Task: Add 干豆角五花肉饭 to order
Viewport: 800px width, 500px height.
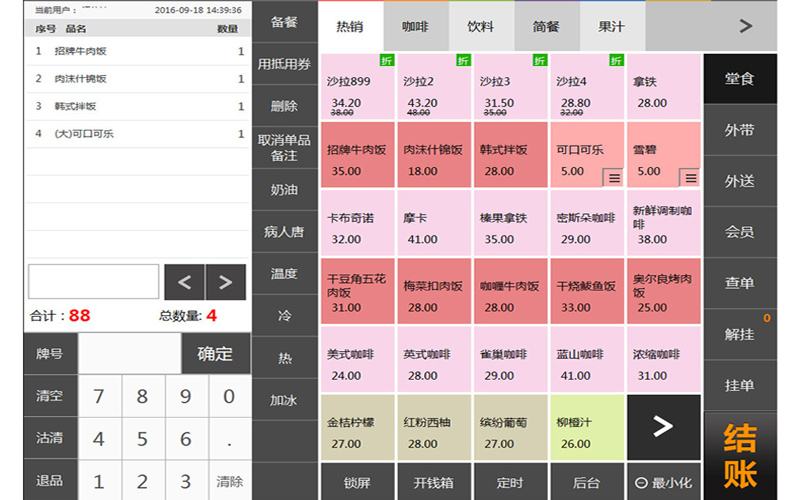Action: (357, 291)
